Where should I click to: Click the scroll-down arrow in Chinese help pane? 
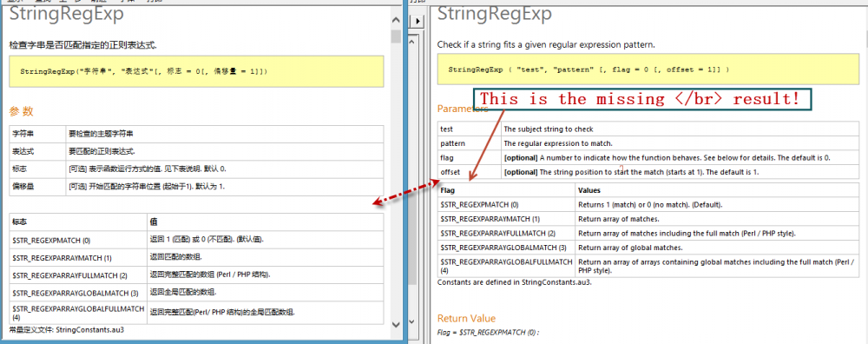click(395, 325)
